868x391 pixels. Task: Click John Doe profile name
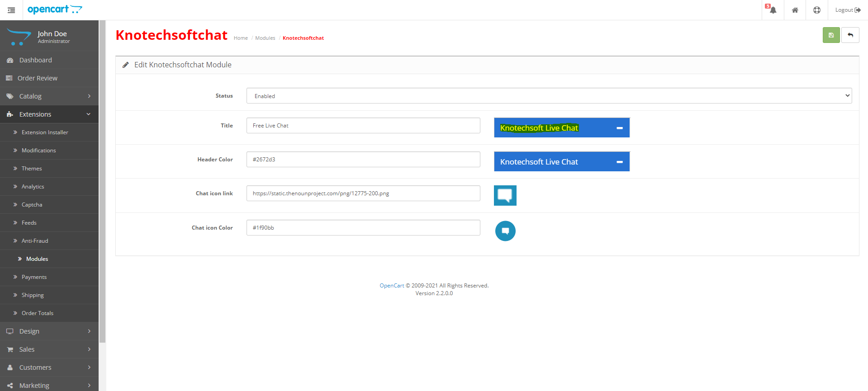point(52,34)
